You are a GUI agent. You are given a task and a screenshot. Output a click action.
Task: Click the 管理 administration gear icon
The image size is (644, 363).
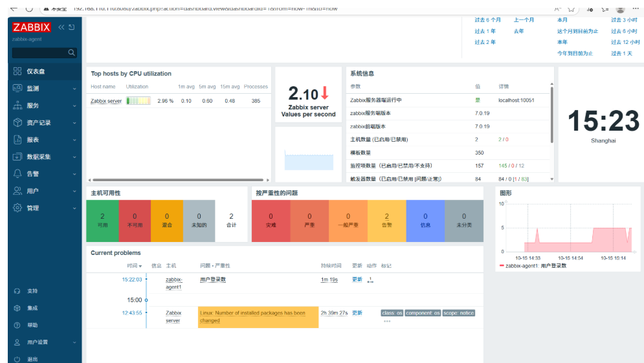click(17, 208)
